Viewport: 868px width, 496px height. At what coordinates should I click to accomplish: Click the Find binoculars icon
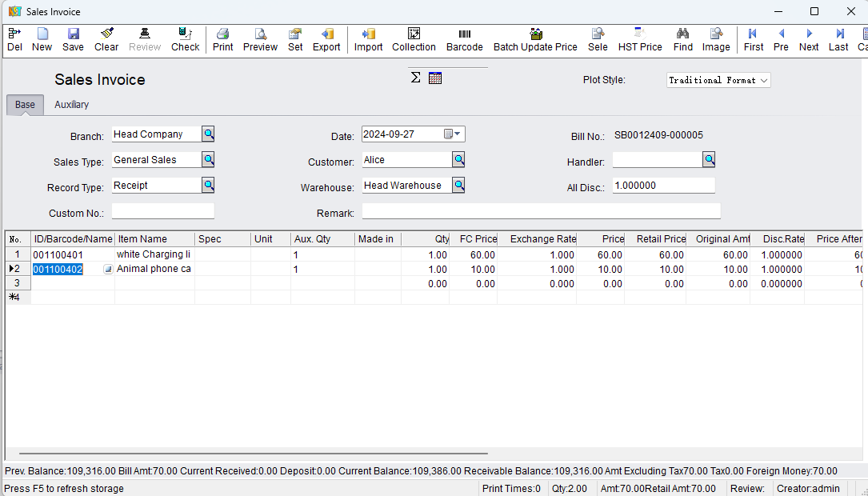(x=682, y=34)
